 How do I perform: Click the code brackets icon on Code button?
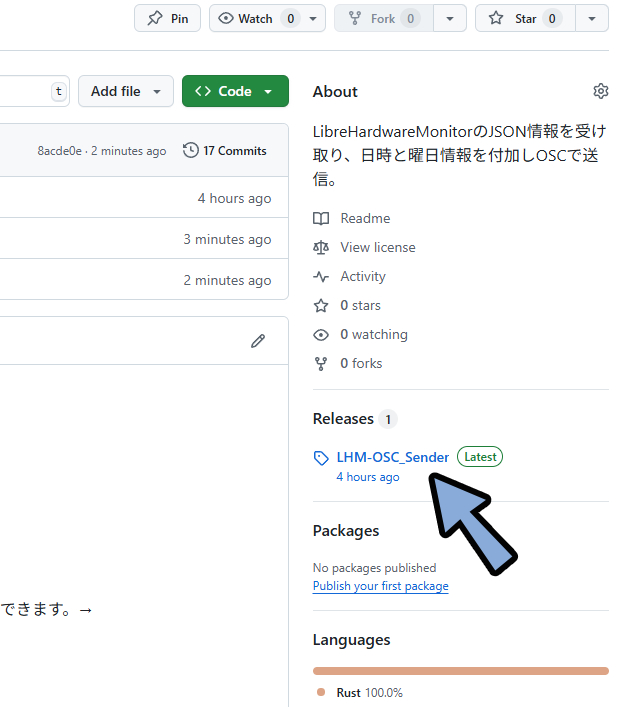pyautogui.click(x=203, y=91)
